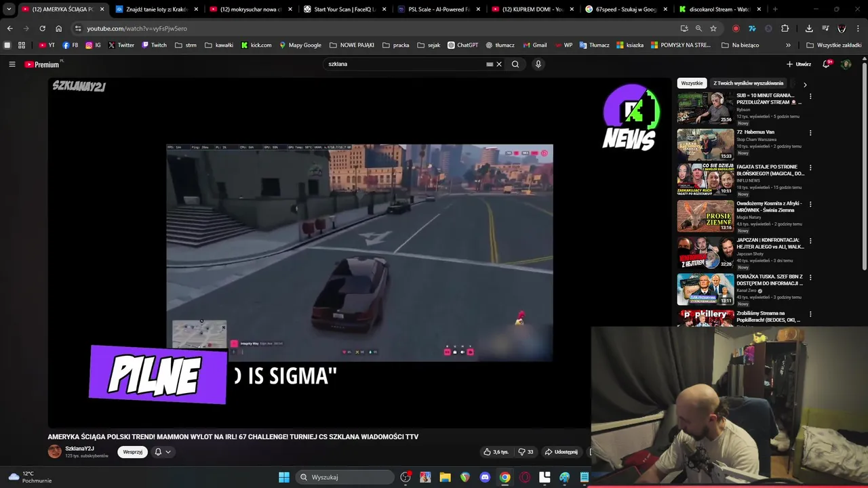The height and width of the screenshot is (488, 868).
Task: Dislike the video (33)
Action: pos(526,452)
